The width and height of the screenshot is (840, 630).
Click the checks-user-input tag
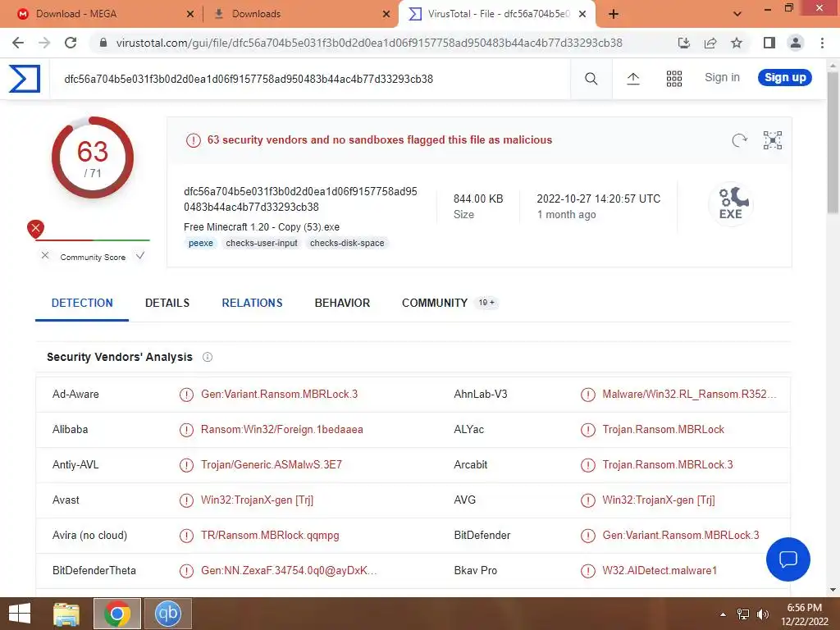pyautogui.click(x=262, y=243)
